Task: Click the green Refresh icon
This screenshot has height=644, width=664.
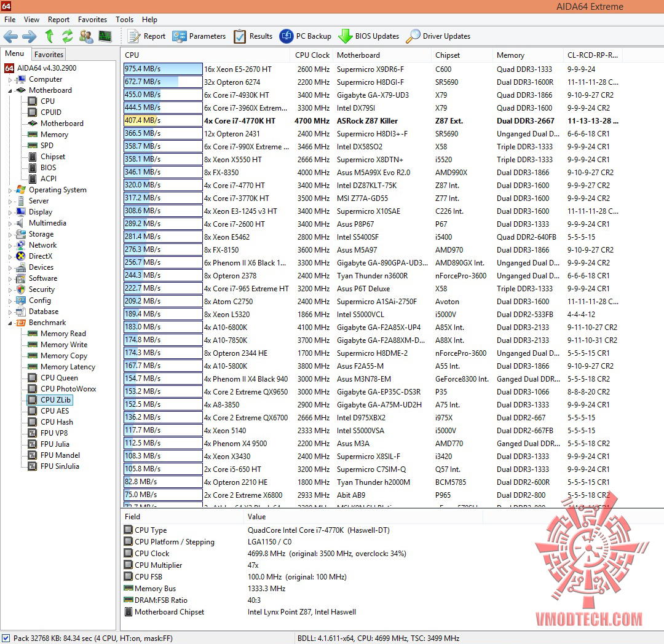Action: (68, 36)
